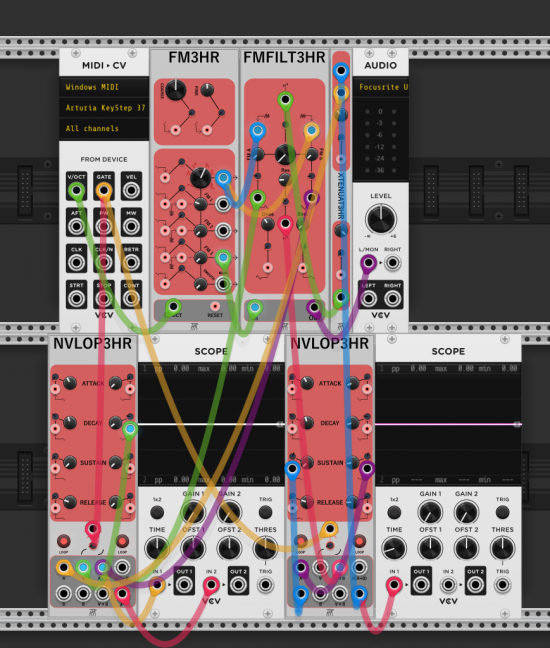Open the Windows MIDI driver selector

tap(104, 87)
